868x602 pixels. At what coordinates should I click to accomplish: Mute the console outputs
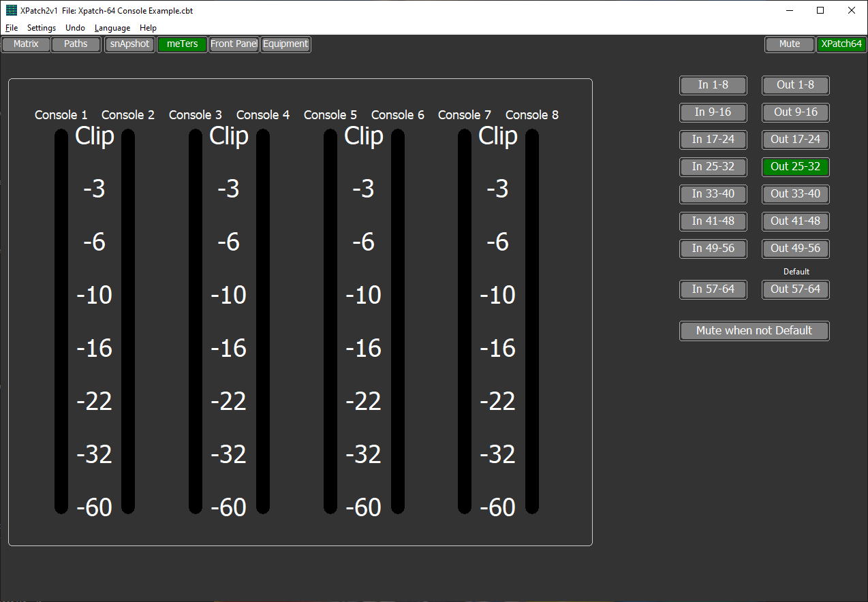pyautogui.click(x=789, y=44)
